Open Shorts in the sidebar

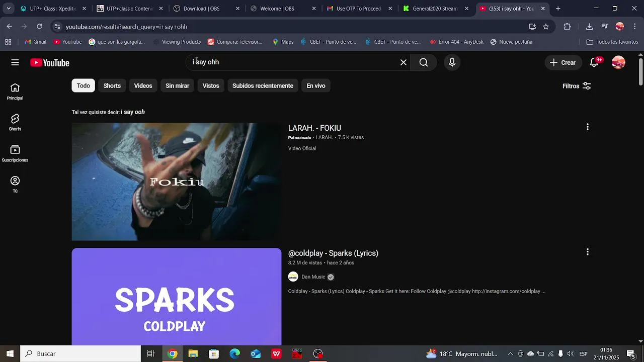15,122
